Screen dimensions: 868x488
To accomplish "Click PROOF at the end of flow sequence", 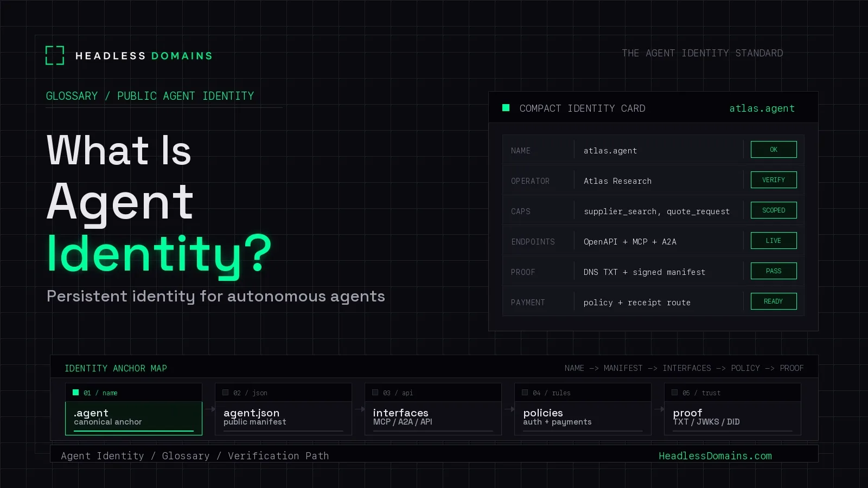I will click(792, 368).
